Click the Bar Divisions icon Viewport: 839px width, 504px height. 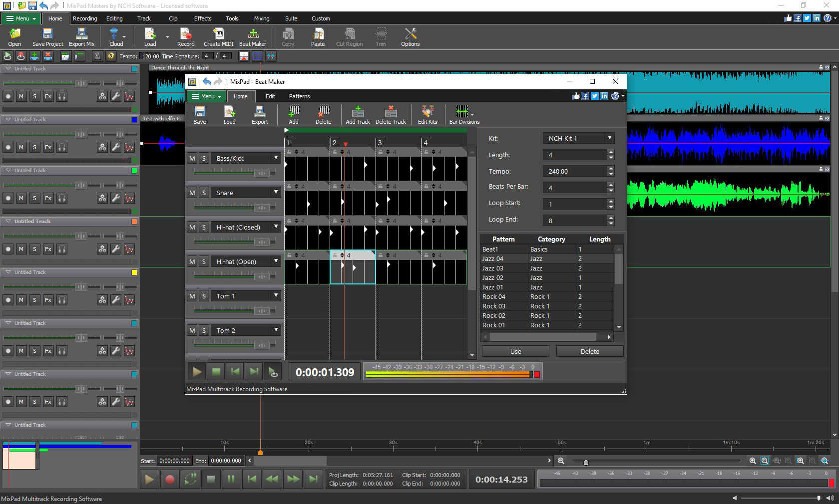463,115
